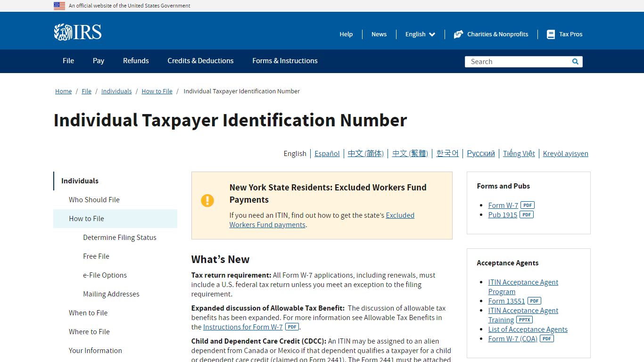Select Individuals in sidebar
Image resolution: width=644 pixels, height=362 pixels.
pyautogui.click(x=115, y=181)
